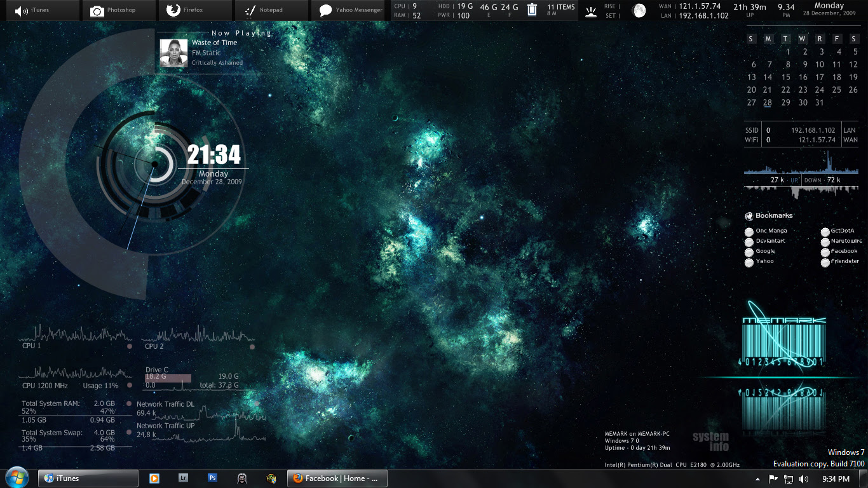Click the CPU 2 usage graph

pos(198,334)
